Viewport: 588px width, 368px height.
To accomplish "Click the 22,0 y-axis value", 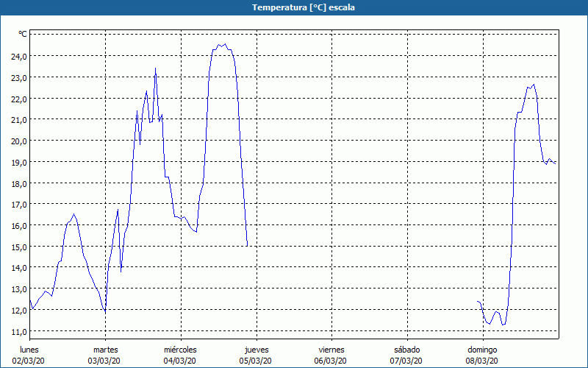I will click(x=19, y=99).
